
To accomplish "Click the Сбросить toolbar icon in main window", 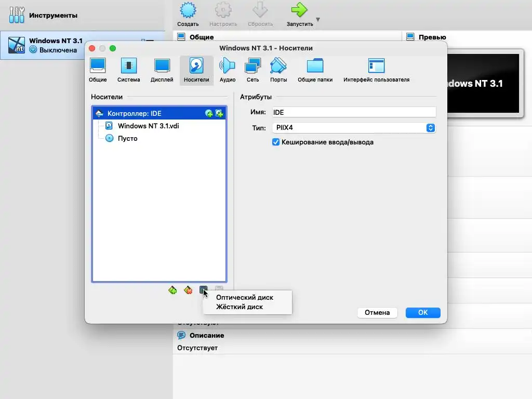I will point(260,14).
